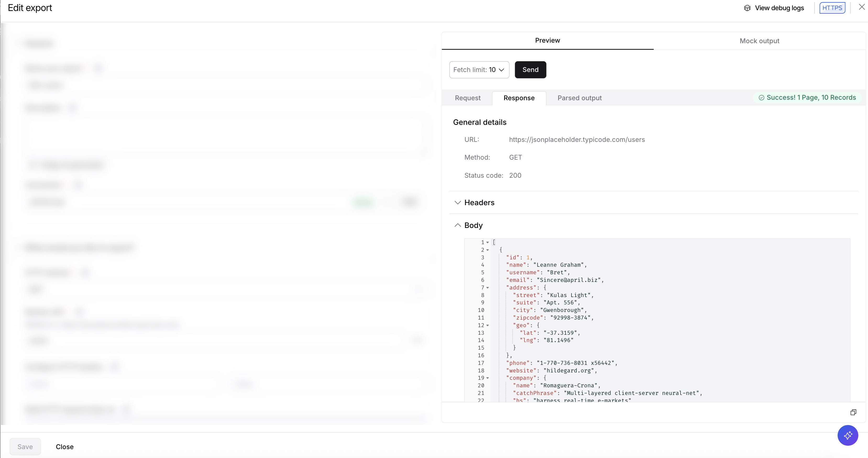Click the catchPhrase text "Multi-layered client-server neural-net"

click(x=631, y=393)
